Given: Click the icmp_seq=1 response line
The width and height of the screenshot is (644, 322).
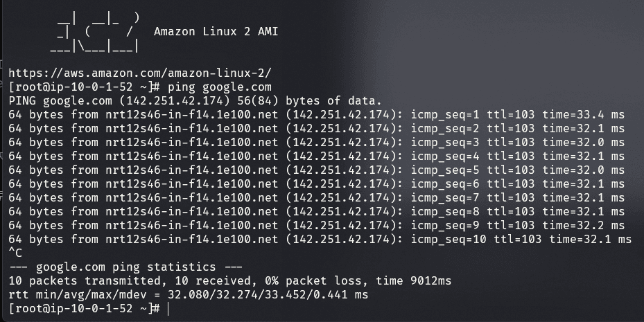Looking at the screenshot, I should (316, 114).
